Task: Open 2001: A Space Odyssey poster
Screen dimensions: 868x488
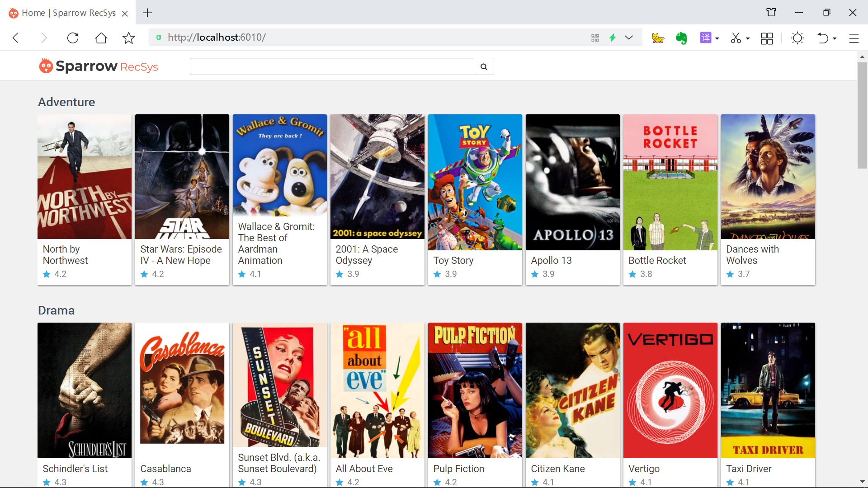Action: (x=377, y=177)
